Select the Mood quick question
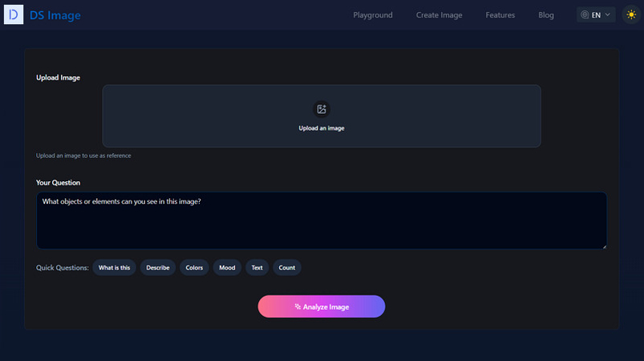This screenshot has width=644, height=361. click(227, 268)
